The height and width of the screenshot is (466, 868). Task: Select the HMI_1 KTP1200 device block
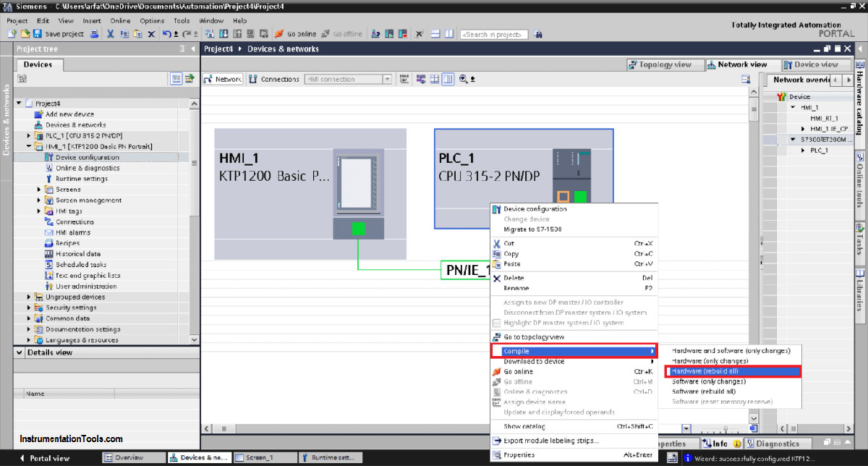pyautogui.click(x=310, y=194)
